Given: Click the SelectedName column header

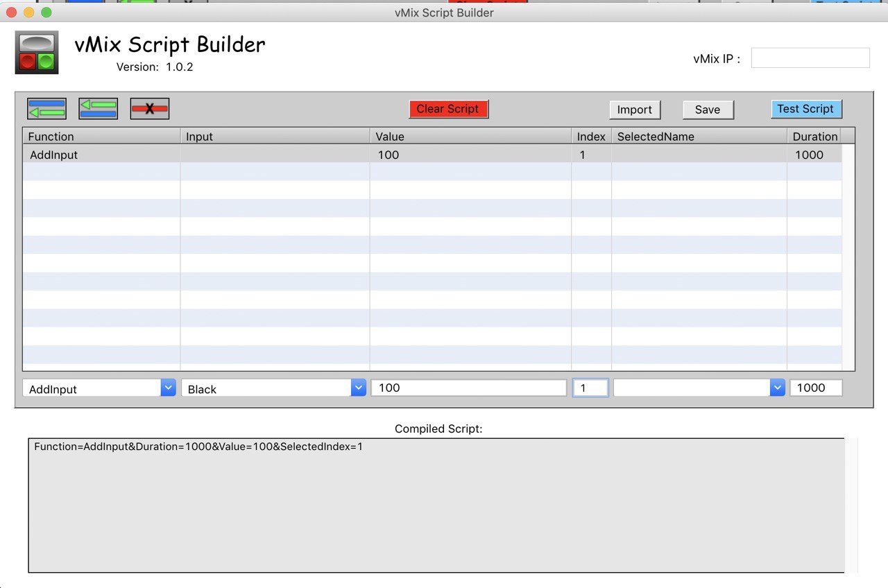Looking at the screenshot, I should pos(699,136).
